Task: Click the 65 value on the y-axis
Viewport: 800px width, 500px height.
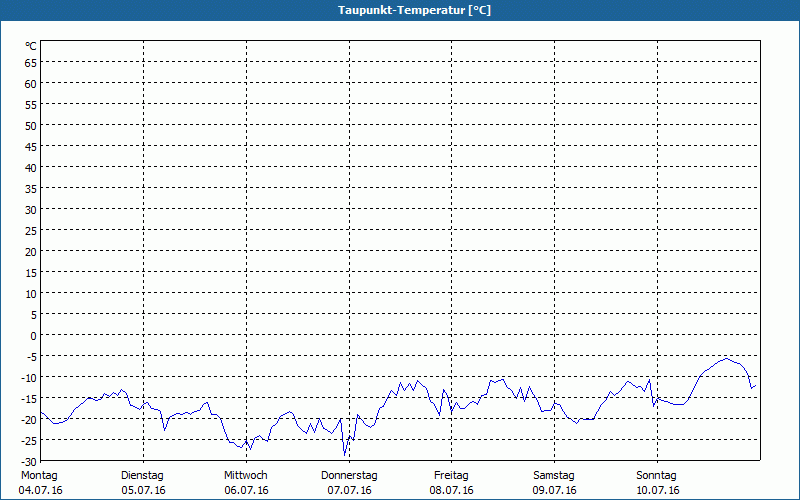Action: (30, 62)
